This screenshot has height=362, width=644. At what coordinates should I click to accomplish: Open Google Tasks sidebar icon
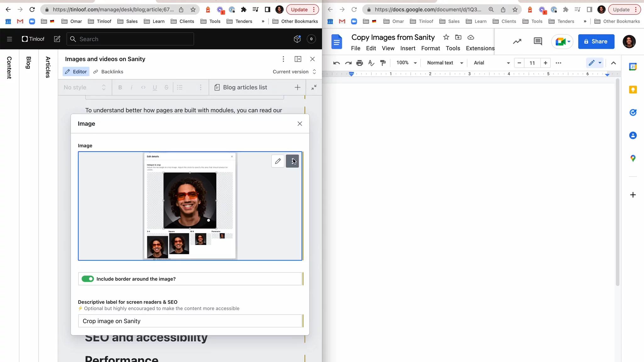633,112
